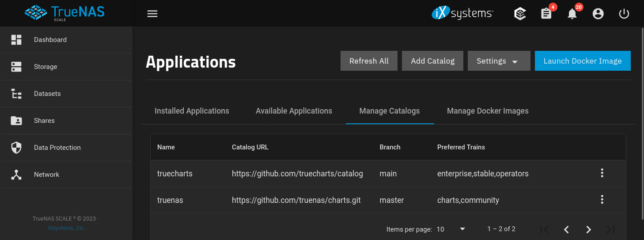This screenshot has height=240, width=644.
Task: Open Shares from the sidebar
Action: 67,121
